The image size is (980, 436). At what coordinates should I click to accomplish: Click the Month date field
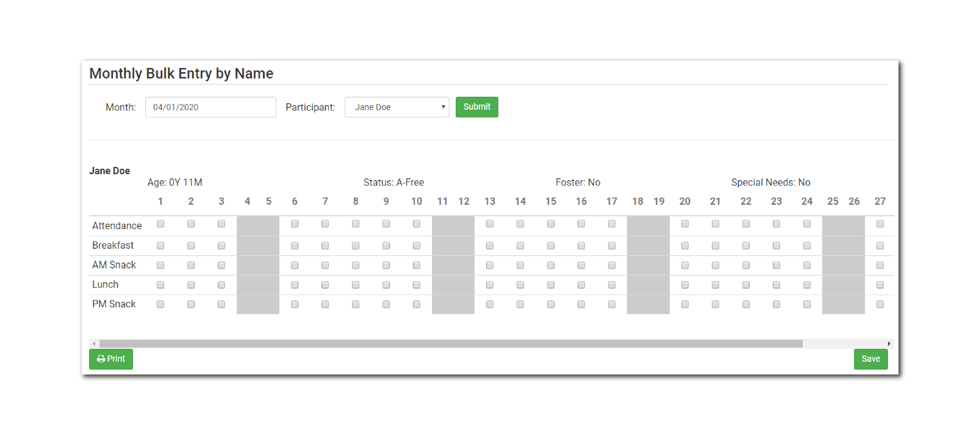click(210, 107)
